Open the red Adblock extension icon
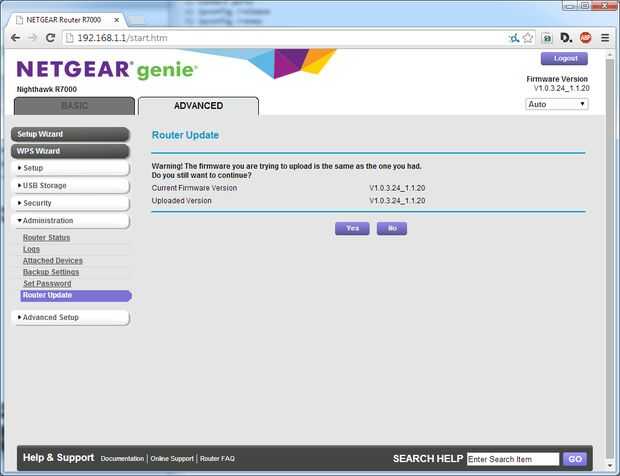The image size is (620, 476). [586, 38]
